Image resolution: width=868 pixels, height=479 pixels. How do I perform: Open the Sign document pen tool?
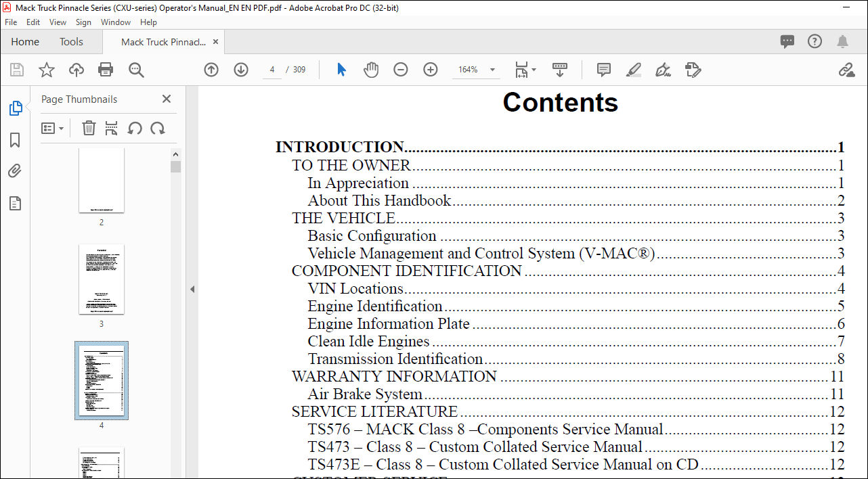[663, 70]
